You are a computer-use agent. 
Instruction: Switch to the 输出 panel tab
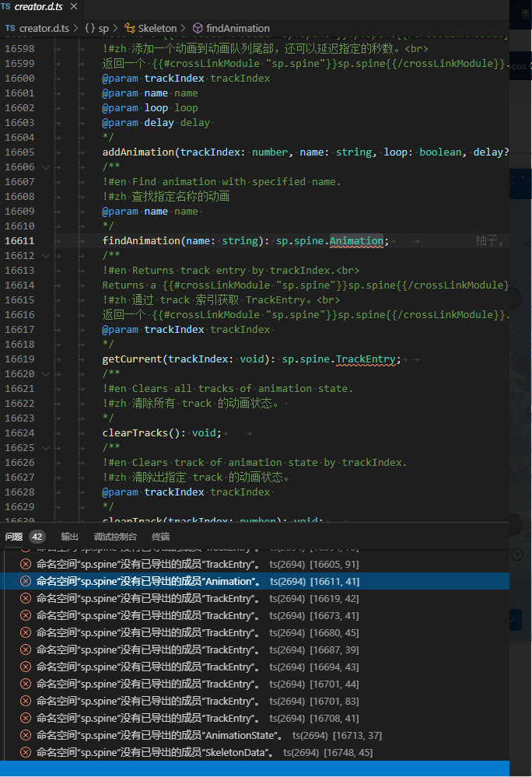point(70,537)
